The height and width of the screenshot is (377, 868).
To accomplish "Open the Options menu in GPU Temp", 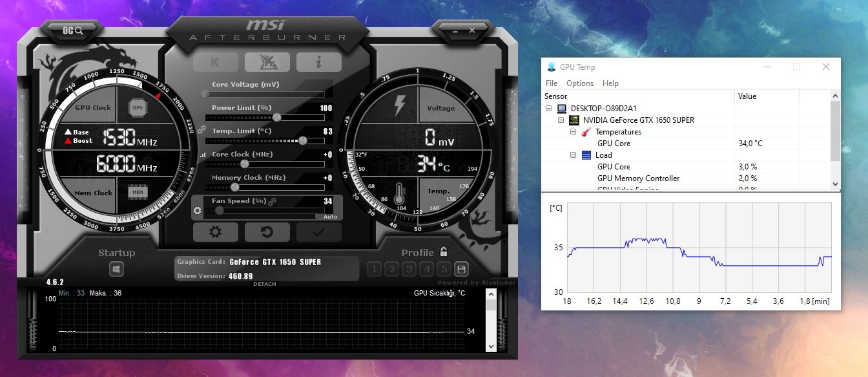I will (580, 83).
